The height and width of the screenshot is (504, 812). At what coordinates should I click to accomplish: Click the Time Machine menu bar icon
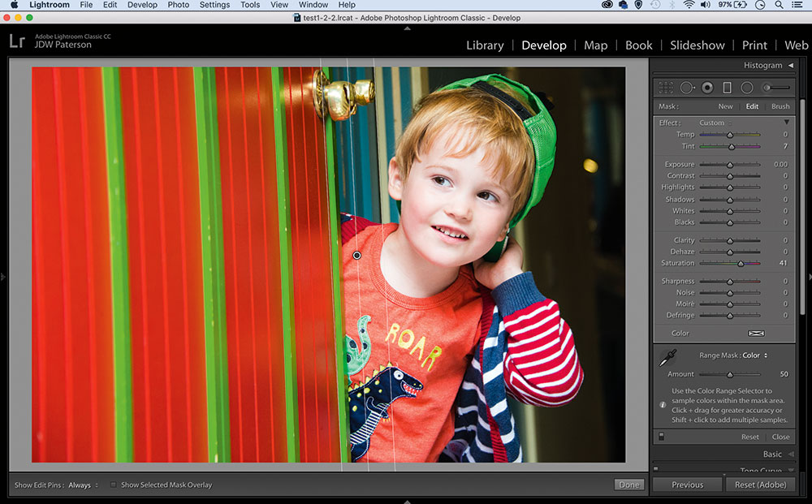(x=655, y=5)
